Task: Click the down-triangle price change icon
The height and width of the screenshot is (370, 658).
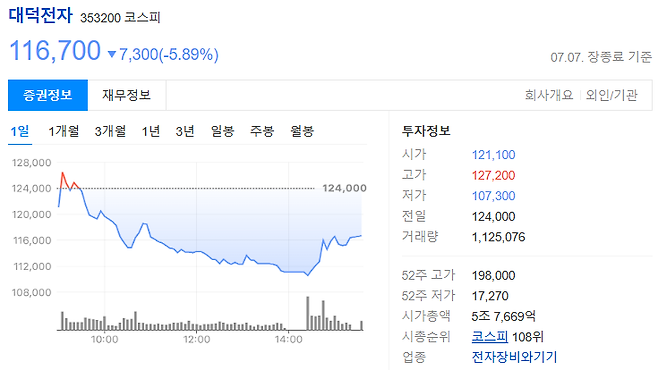Action: click(x=112, y=55)
